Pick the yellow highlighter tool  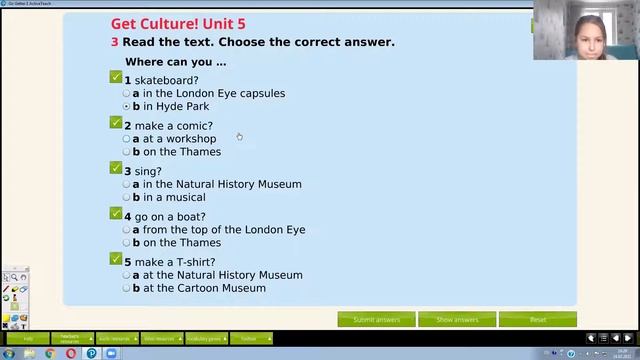tap(15, 289)
